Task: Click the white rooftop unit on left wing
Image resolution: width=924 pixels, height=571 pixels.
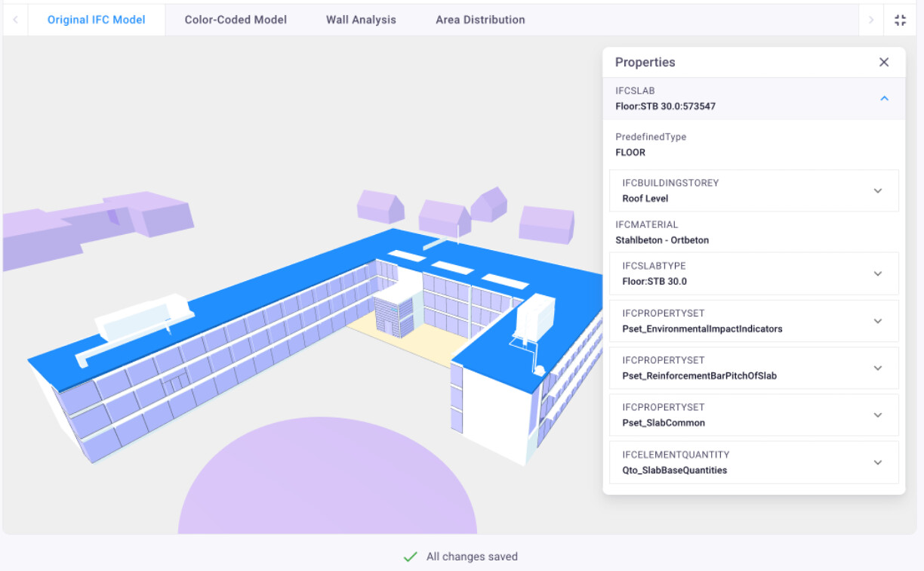Action: tap(143, 316)
